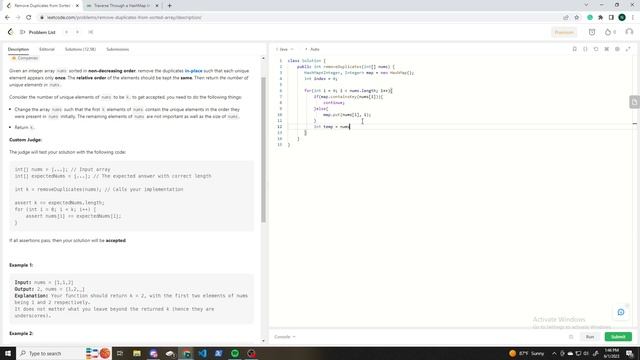Image resolution: width=640 pixels, height=360 pixels.
Task: Toggle editor fullscreen icon
Action: pos(628,49)
